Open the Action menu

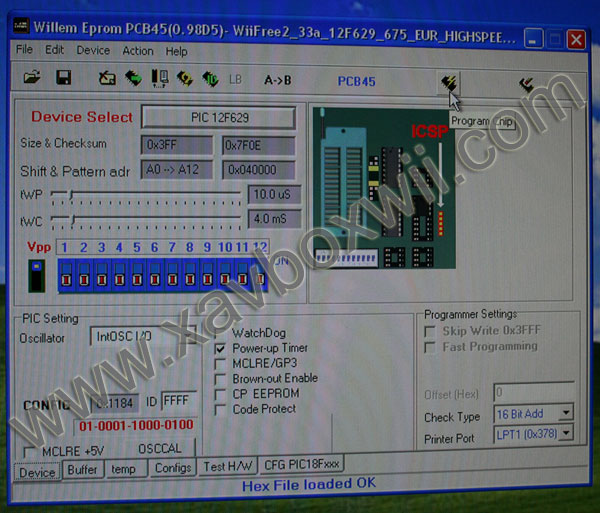[x=138, y=51]
